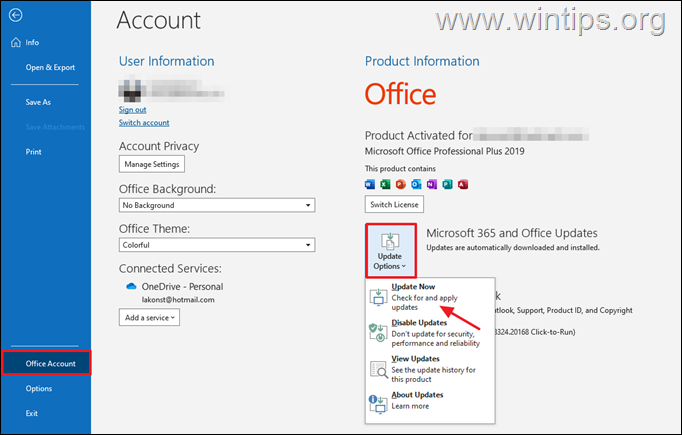Click the OneDrive cloud icon
The height and width of the screenshot is (435, 682).
[x=131, y=286]
